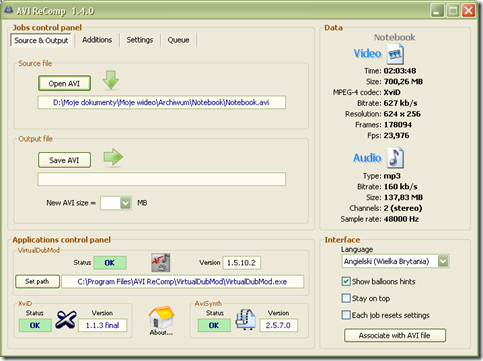Viewport: 483px width, 361px height.
Task: Open the Queue tab
Action: [178, 40]
